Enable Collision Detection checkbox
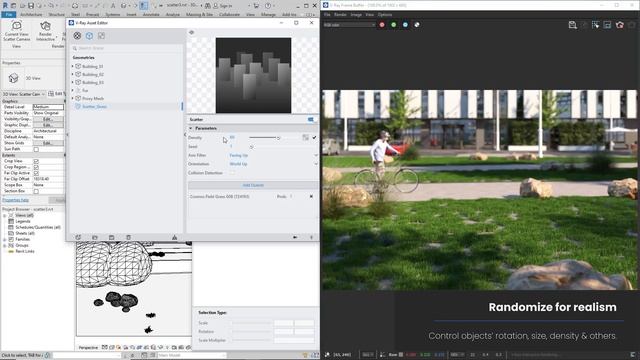The image size is (640, 360). pos(232,173)
